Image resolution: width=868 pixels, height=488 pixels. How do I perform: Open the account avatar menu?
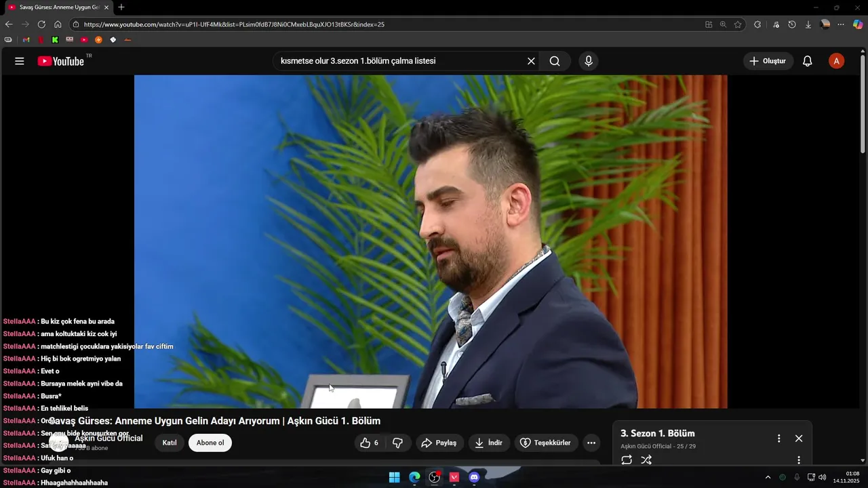pos(836,61)
